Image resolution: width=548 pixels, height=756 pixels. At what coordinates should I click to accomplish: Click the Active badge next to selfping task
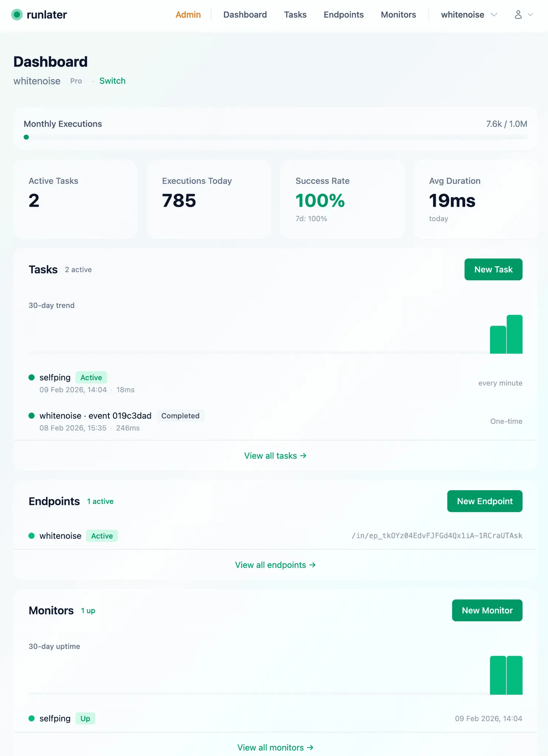(x=91, y=378)
